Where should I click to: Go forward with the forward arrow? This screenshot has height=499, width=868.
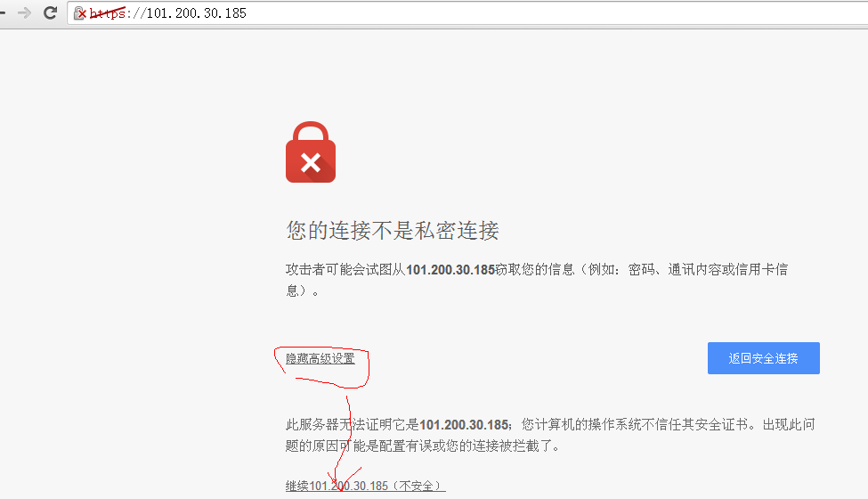tap(24, 12)
